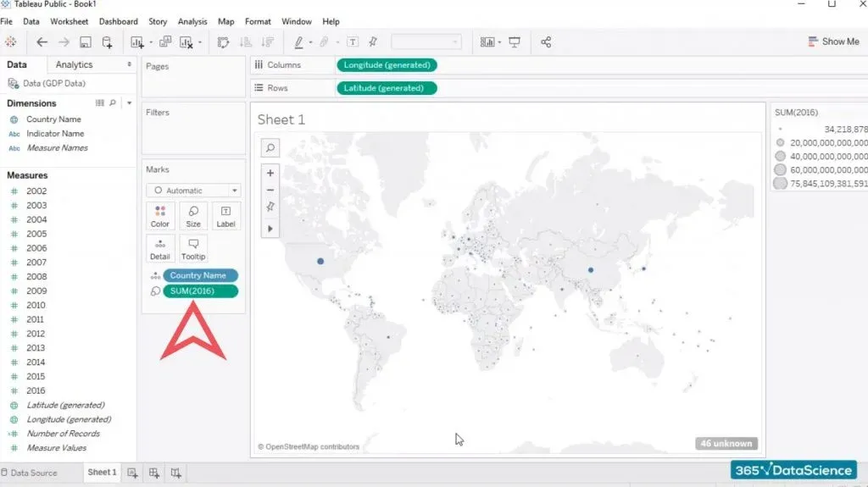This screenshot has height=487, width=868.
Task: Click the Undo back arrow
Action: point(42,42)
